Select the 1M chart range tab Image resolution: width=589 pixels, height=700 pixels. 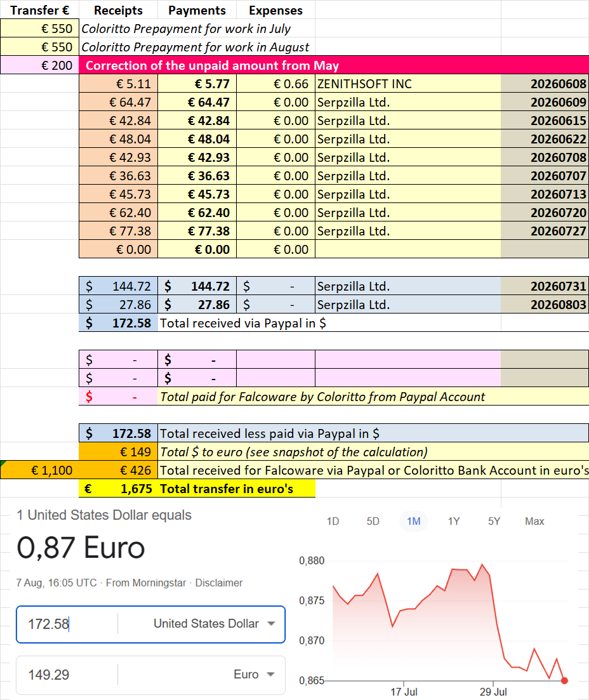(413, 521)
